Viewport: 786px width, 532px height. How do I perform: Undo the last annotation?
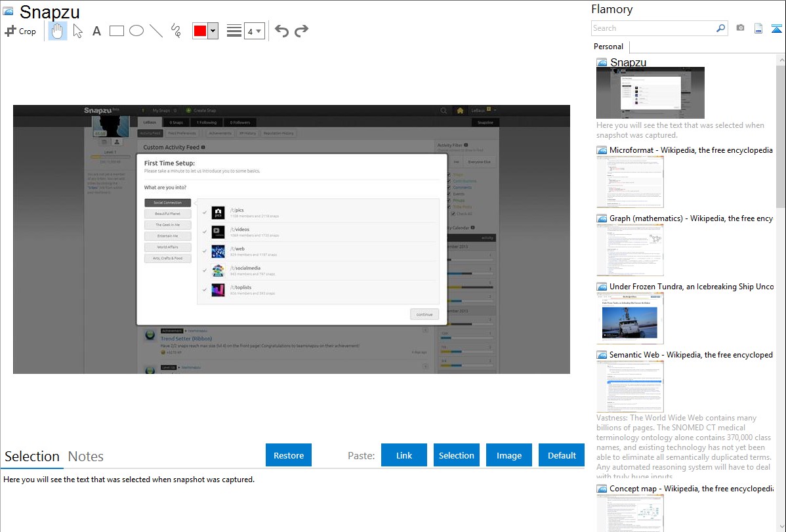coord(281,31)
